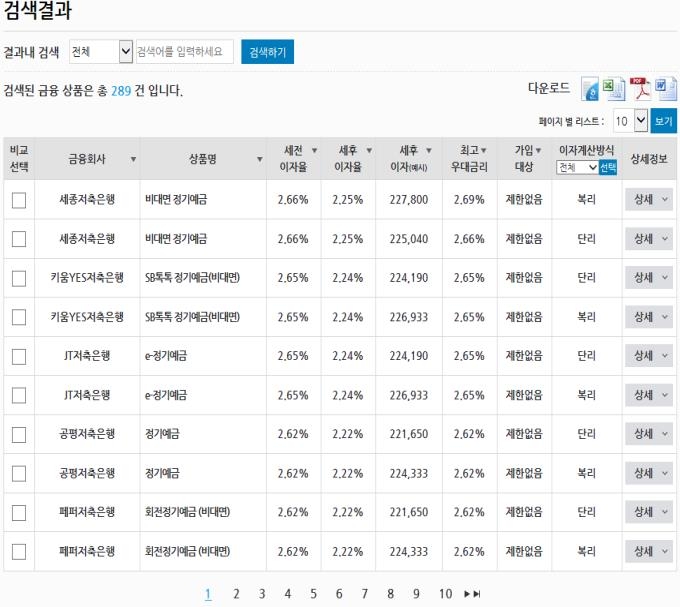
Task: Open 이자계산방식 전체 filter dropdown
Action: 577,167
